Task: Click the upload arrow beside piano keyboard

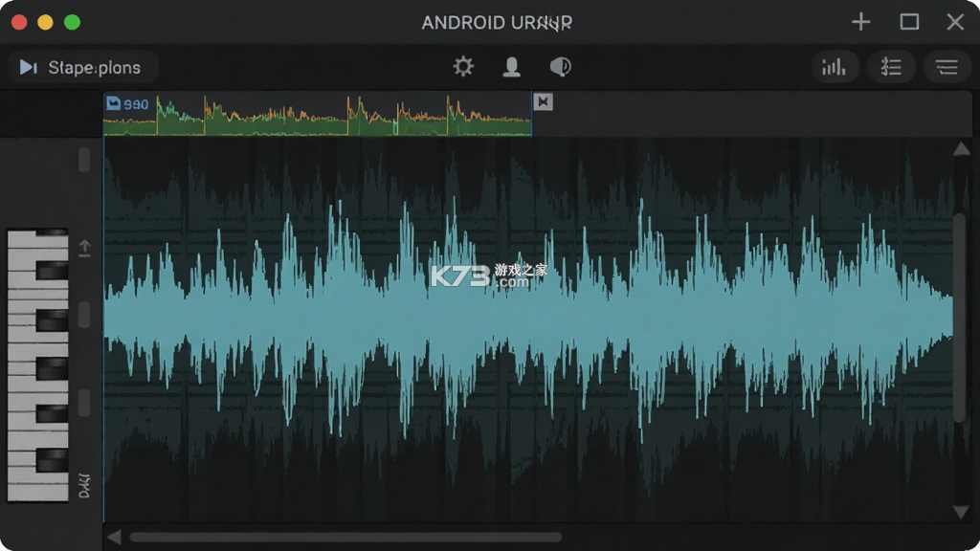Action: [x=84, y=248]
